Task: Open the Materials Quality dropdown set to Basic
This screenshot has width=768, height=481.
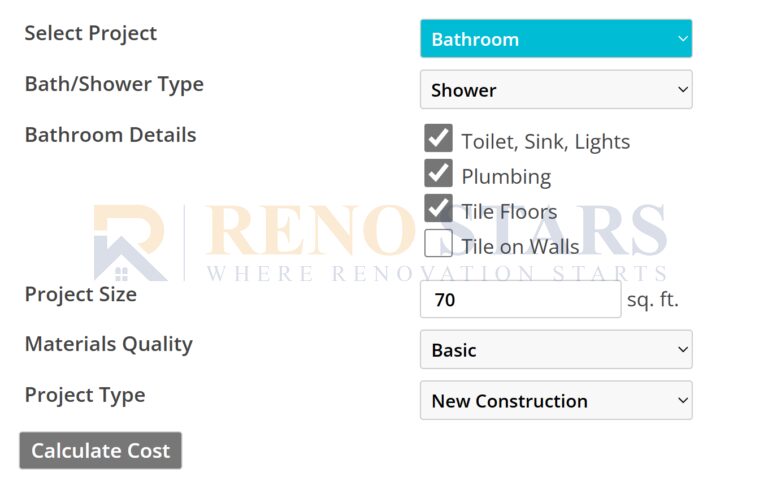Action: [x=555, y=350]
